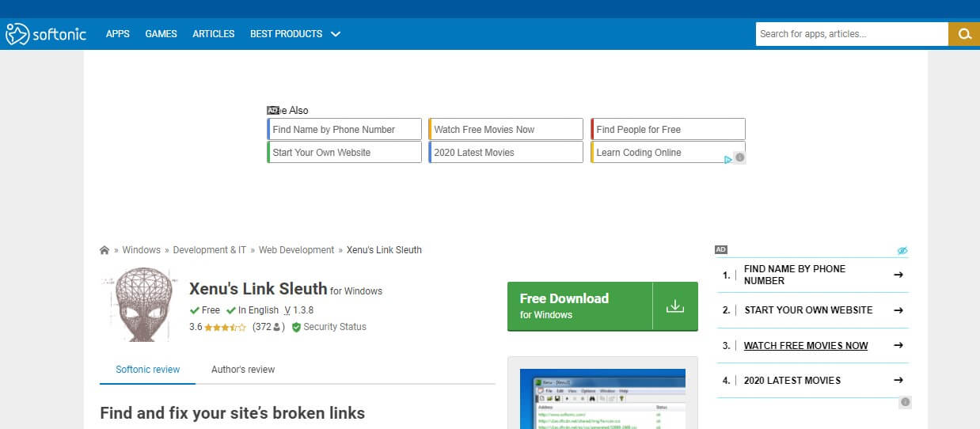Click the Watch Free Movies Now banner link
This screenshot has height=429, width=980.
tap(506, 129)
